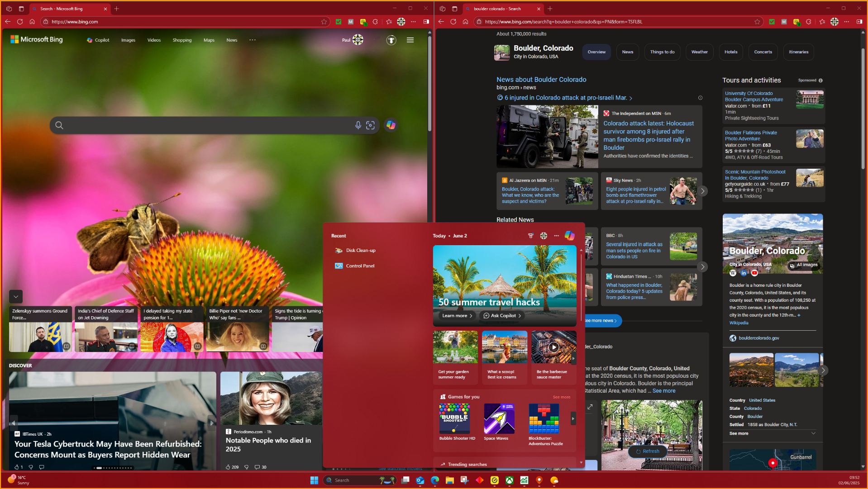Open the Xbox app on the taskbar
868x489 pixels.
510,480
